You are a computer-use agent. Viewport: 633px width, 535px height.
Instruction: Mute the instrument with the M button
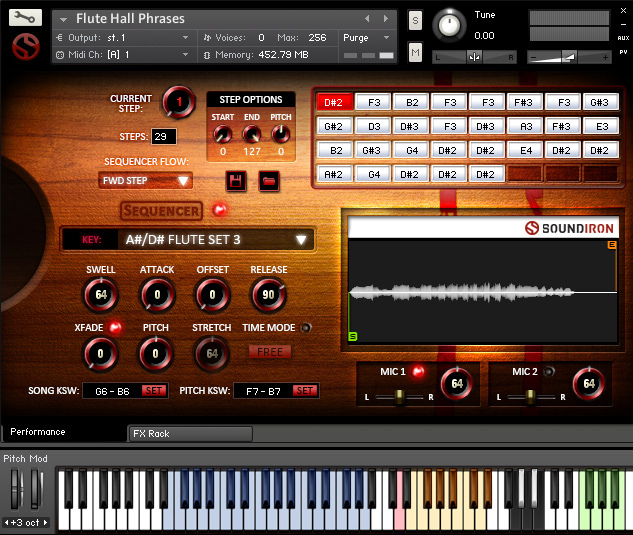[x=415, y=52]
